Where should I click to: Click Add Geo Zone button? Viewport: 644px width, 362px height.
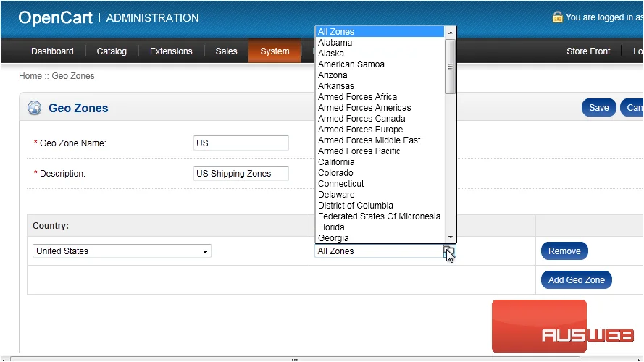[576, 280]
